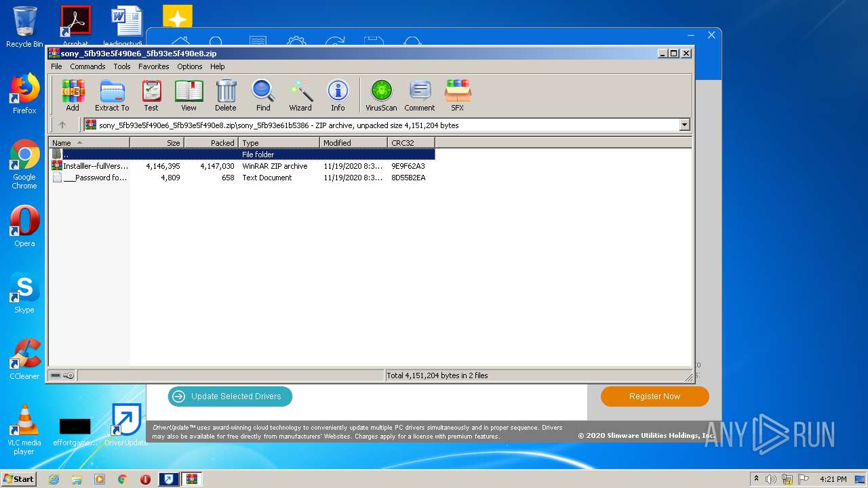Open the Skype desktop shortcut
This screenshot has height=488, width=868.
coord(24,293)
